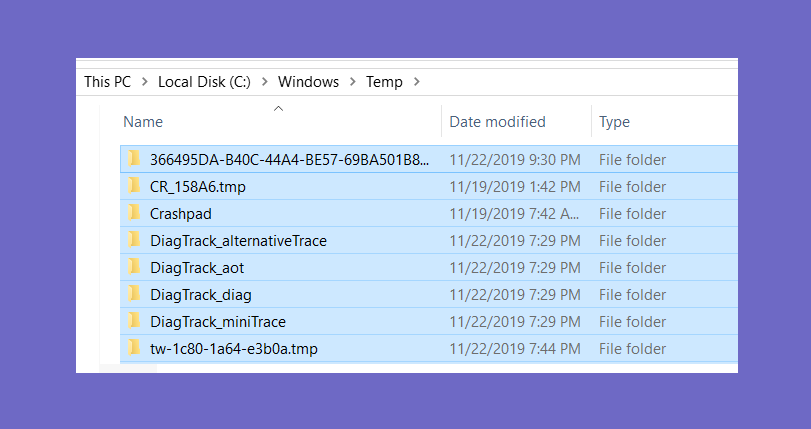Jump to Windows folder breadcrumb
This screenshot has height=429, width=811.
pyautogui.click(x=308, y=82)
